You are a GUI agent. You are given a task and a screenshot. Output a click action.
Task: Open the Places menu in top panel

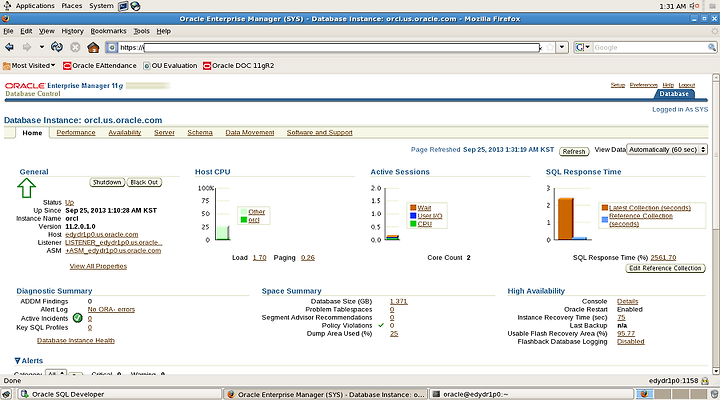tap(72, 6)
